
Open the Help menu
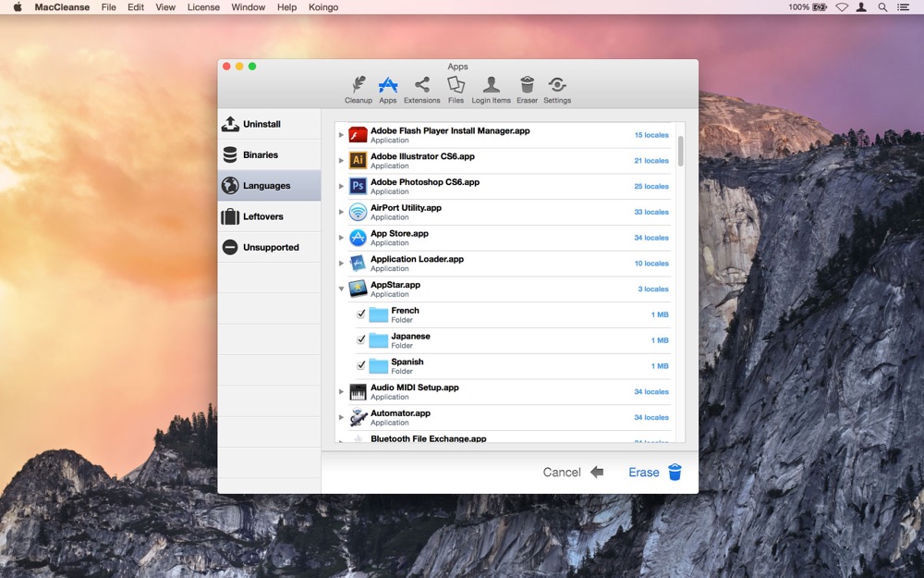point(287,7)
